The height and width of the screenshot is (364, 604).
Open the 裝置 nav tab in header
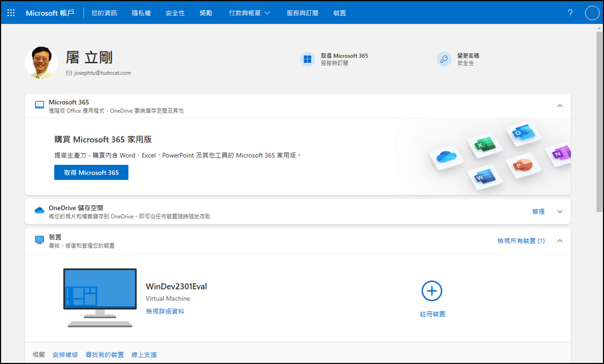[339, 13]
